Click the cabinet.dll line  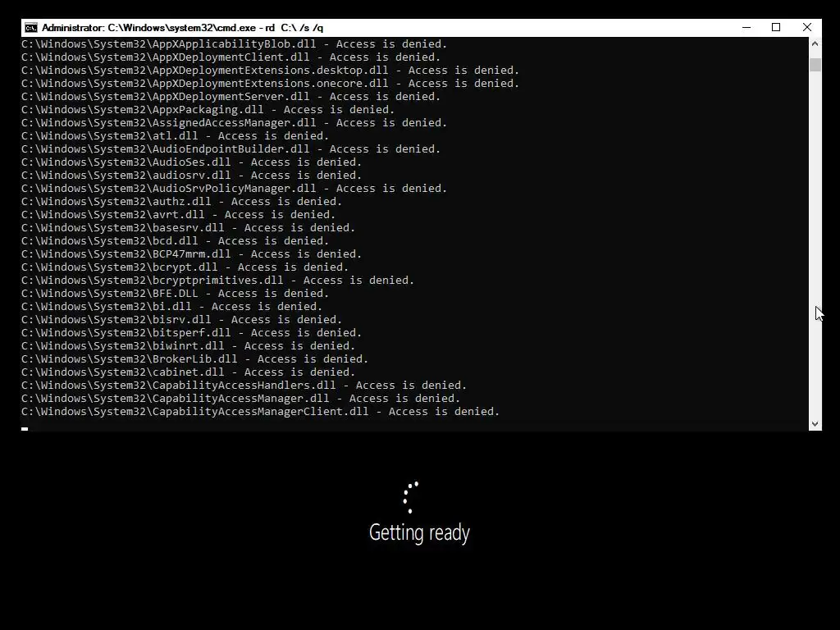189,372
